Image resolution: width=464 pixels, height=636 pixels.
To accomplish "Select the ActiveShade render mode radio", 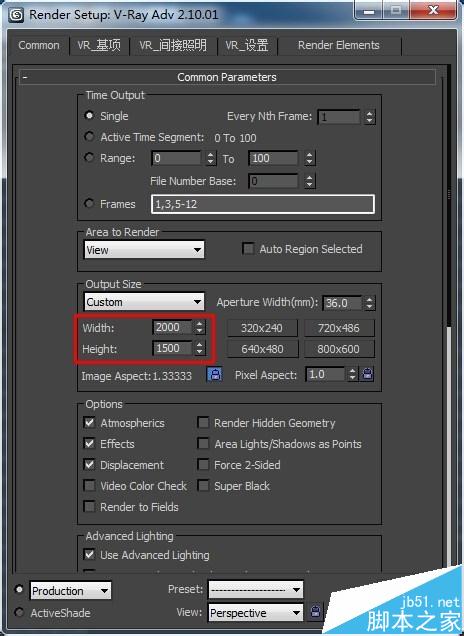I will tap(19, 612).
